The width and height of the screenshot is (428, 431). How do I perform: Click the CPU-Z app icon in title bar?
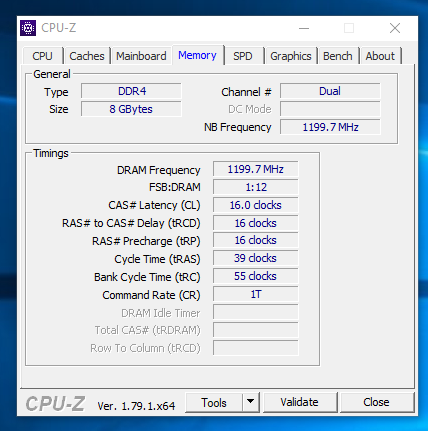click(28, 28)
